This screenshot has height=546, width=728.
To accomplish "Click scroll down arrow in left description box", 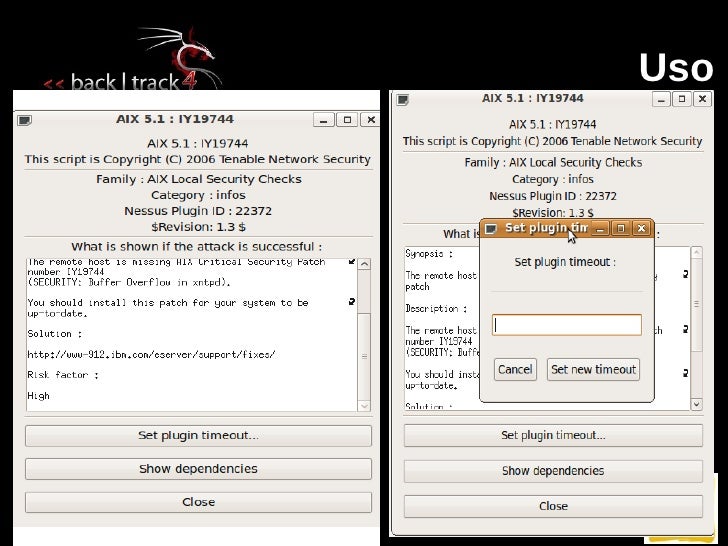I will tap(364, 406).
